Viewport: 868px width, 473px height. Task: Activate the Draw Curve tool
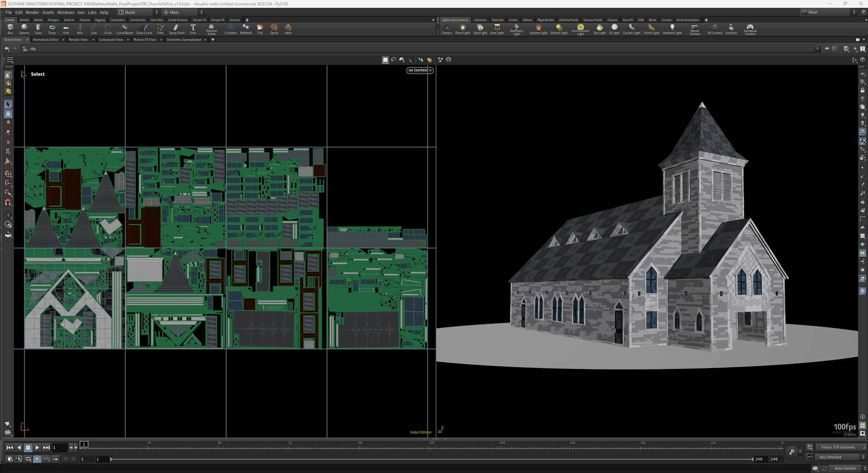click(144, 29)
